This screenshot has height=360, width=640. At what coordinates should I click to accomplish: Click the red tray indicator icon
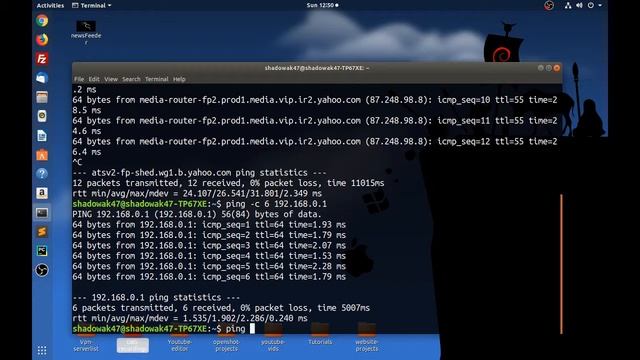(549, 5)
